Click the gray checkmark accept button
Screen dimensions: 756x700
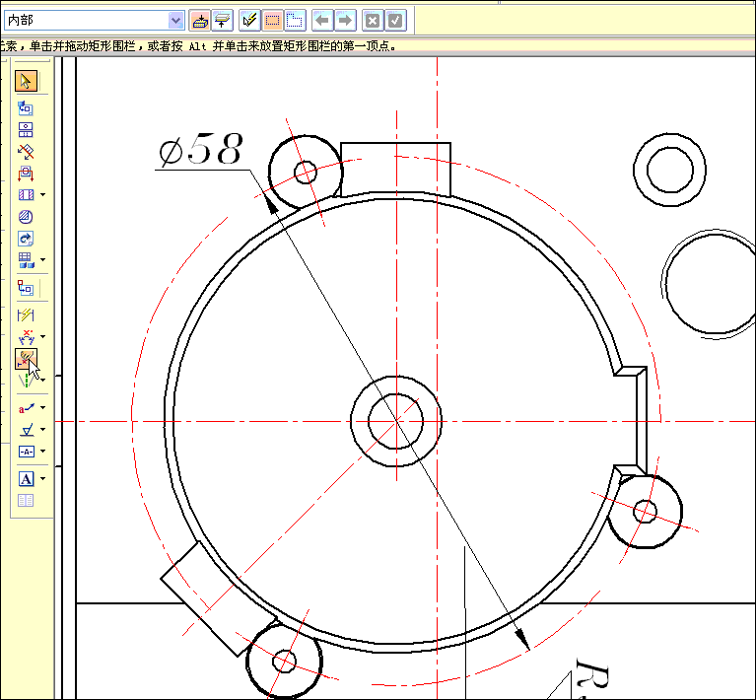point(395,21)
